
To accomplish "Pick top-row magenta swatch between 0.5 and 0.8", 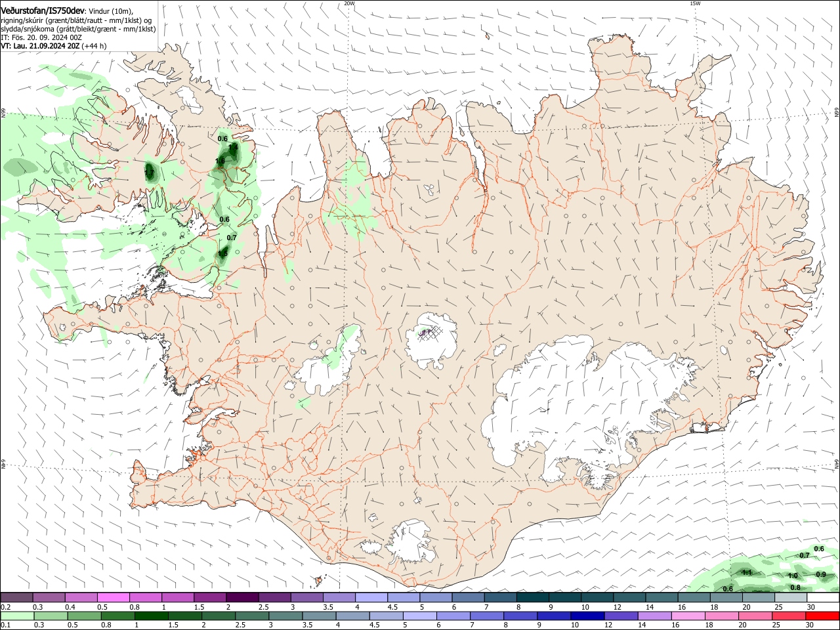I will click(113, 597).
